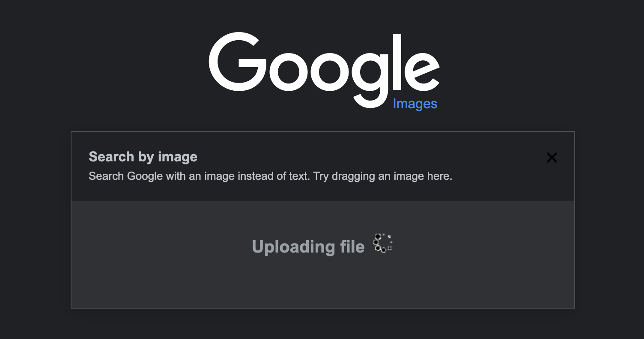This screenshot has height=339, width=644.
Task: Click the Search by image heading
Action: pyautogui.click(x=143, y=157)
